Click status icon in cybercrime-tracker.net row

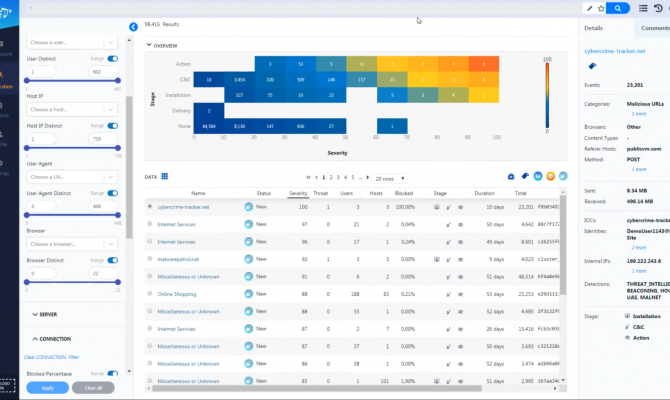pos(248,207)
